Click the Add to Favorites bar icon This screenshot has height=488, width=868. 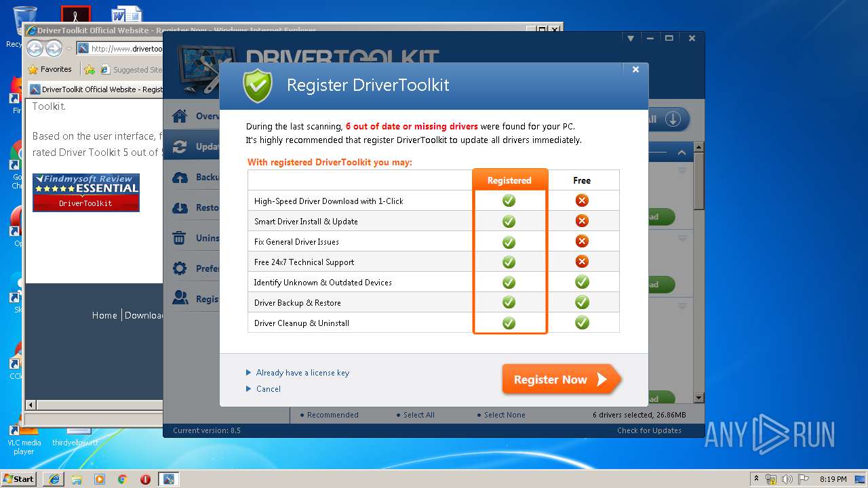(x=90, y=69)
